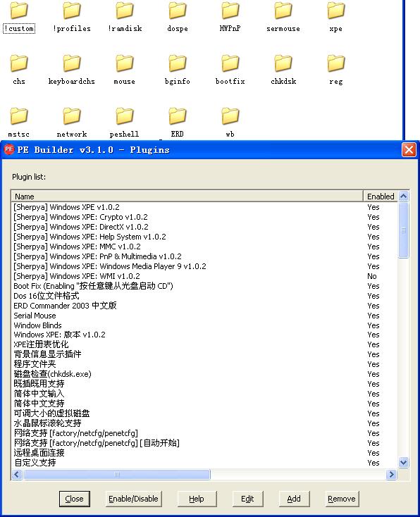Screen dimensions: 420x517
Task: Select "自定义支持" plugin row
Action: click(x=204, y=463)
